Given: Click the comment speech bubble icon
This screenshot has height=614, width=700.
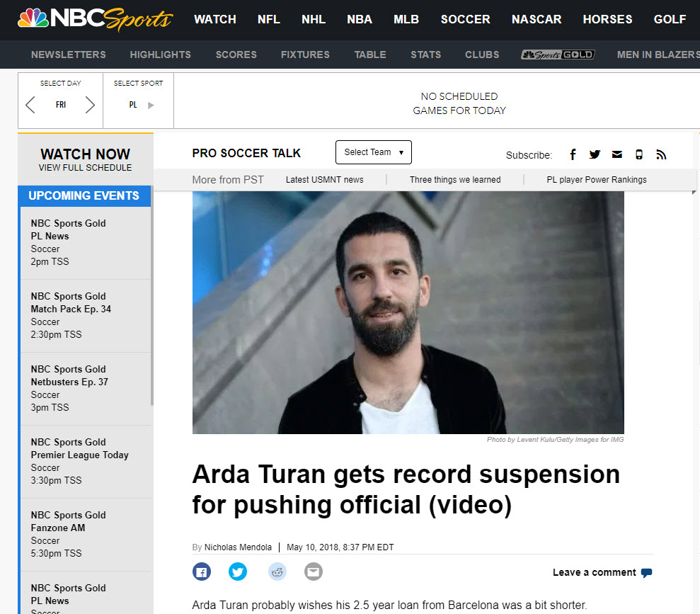Looking at the screenshot, I should [647, 572].
